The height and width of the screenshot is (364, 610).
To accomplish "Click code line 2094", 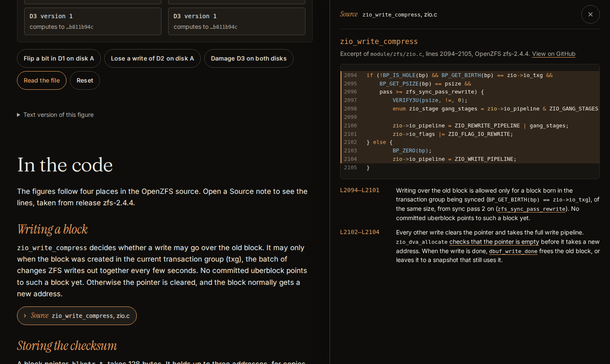I will (x=470, y=75).
